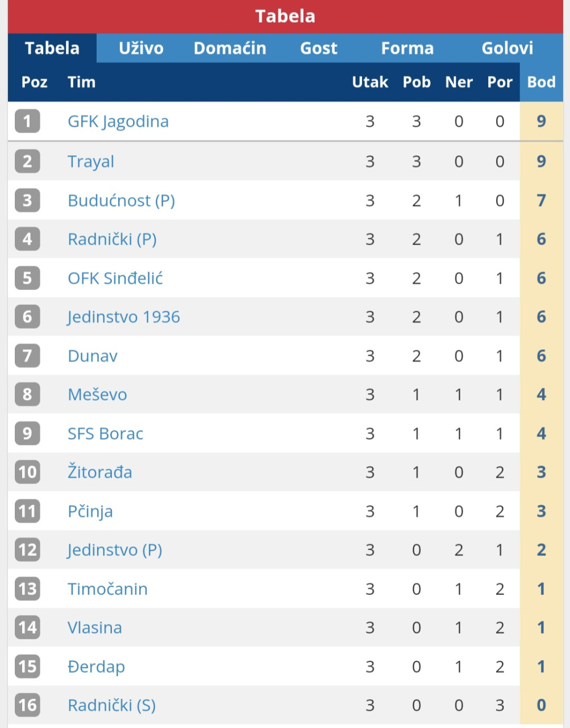
Task: Select Jedinstvo 1936 team link
Action: click(x=124, y=317)
